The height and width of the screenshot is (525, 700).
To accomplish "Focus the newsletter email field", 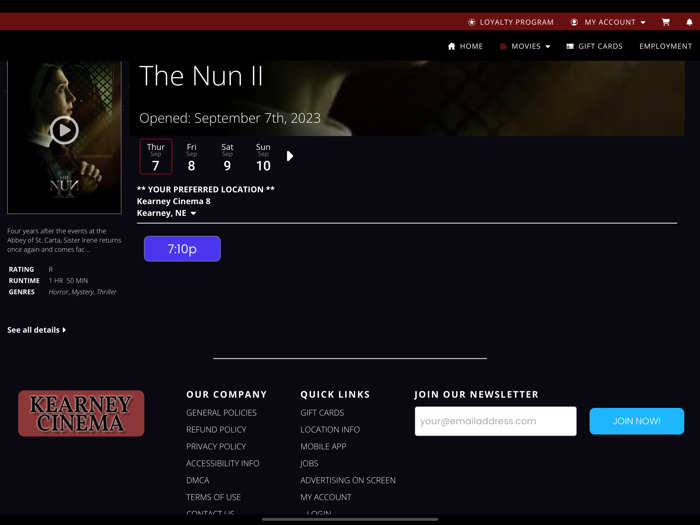I will (x=496, y=421).
